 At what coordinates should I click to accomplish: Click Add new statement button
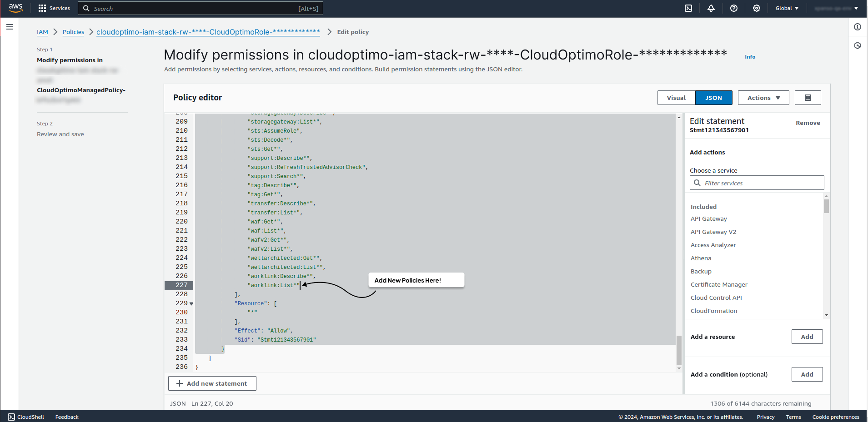[212, 383]
